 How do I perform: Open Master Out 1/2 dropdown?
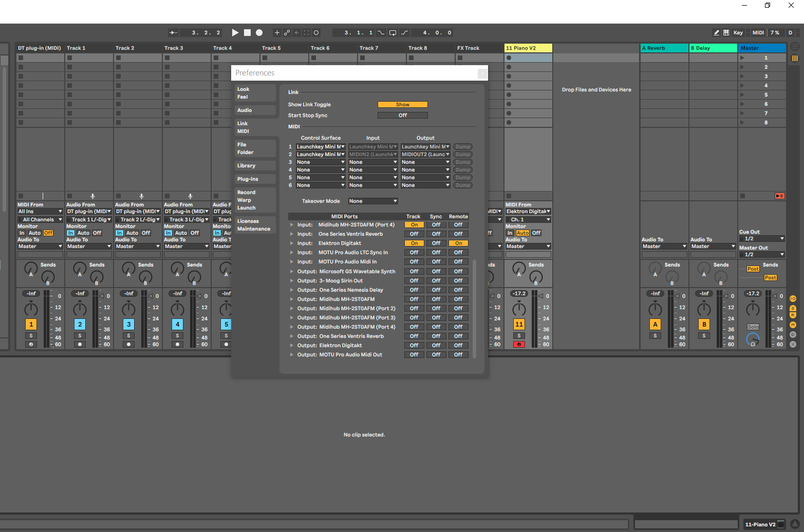click(x=762, y=254)
